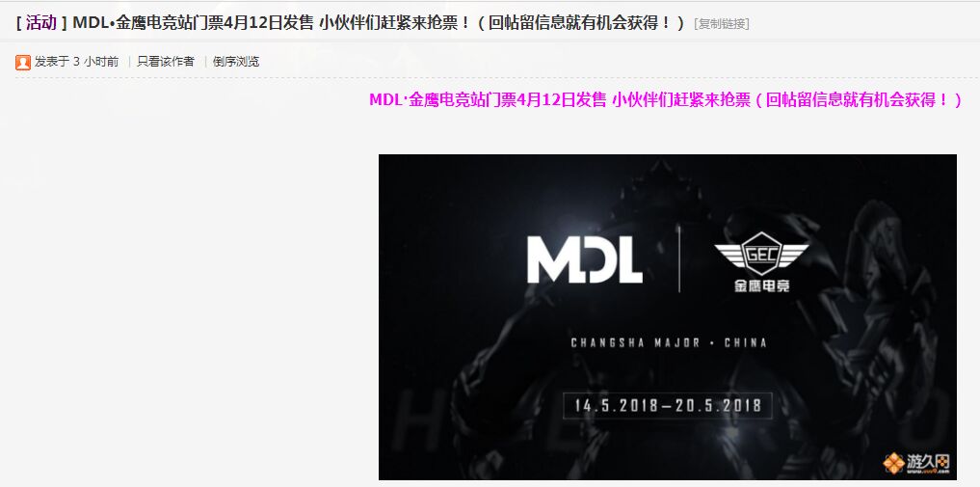Click the closing bracket after 活动

coord(65,23)
